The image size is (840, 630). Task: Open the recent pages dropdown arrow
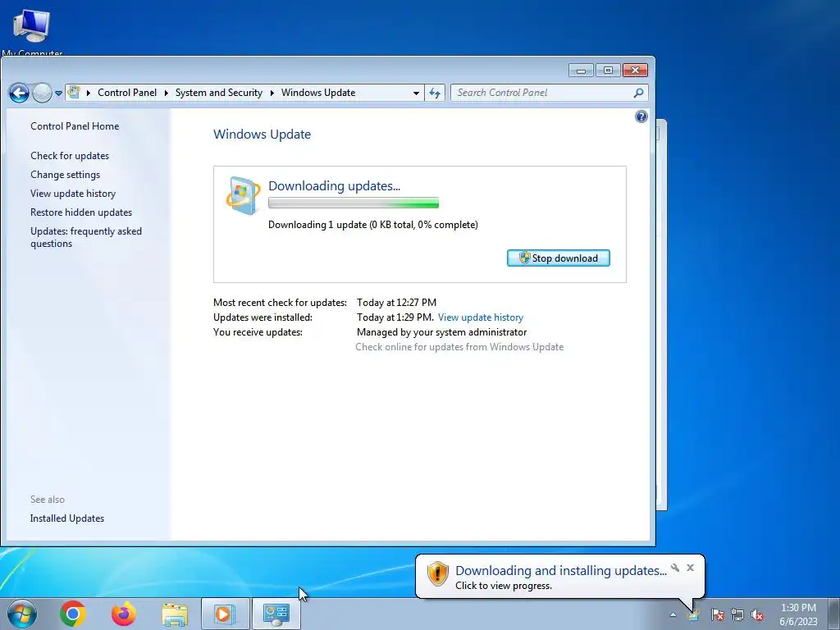tap(58, 94)
